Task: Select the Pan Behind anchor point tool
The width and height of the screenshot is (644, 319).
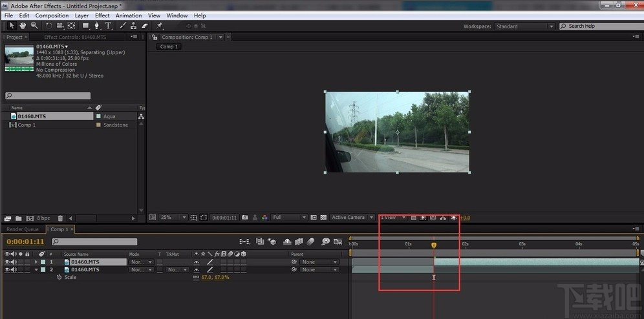Action: (x=72, y=25)
